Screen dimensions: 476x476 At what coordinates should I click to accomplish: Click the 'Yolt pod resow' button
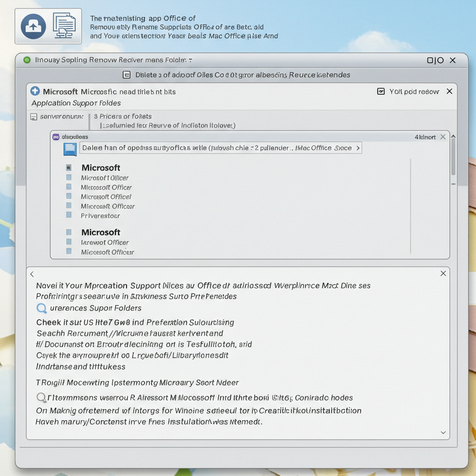pos(408,92)
